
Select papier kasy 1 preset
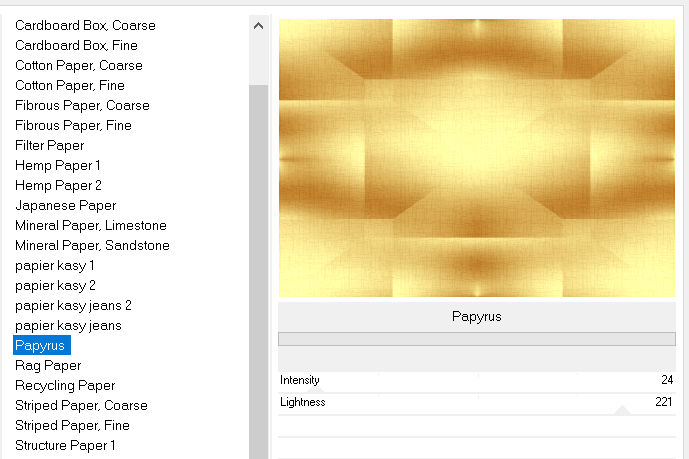(x=55, y=265)
